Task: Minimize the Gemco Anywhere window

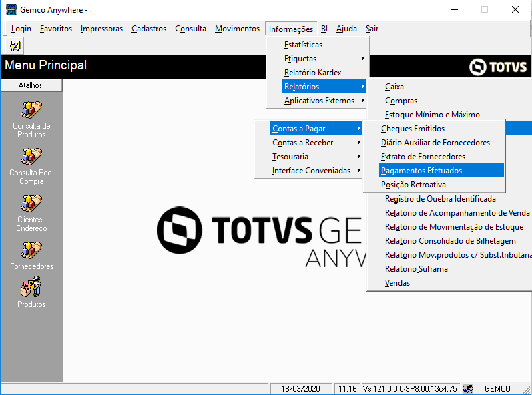Action: coord(455,9)
